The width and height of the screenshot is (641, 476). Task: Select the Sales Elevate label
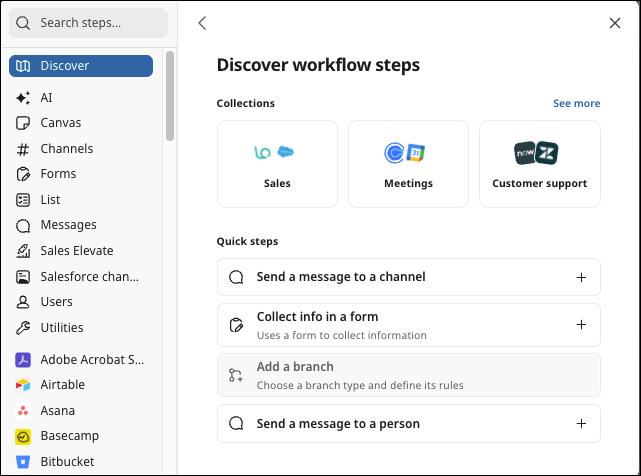[77, 251]
